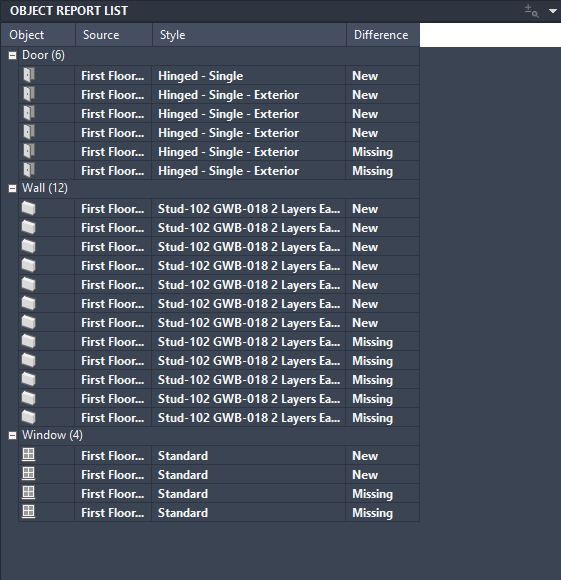Screen dimensions: 561x580
Task: Open the panel options dropdown arrow
Action: click(x=552, y=11)
